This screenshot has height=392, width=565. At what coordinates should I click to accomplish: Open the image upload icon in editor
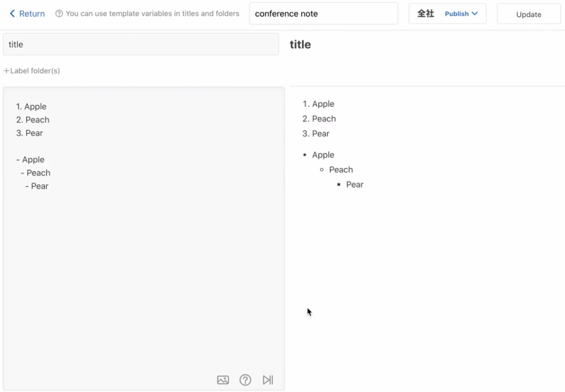223,380
